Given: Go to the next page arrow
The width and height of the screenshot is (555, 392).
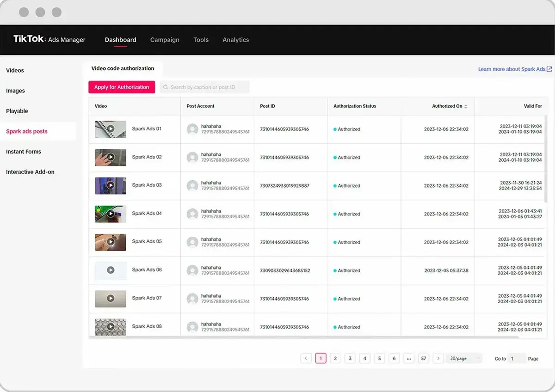Looking at the screenshot, I should [438, 358].
